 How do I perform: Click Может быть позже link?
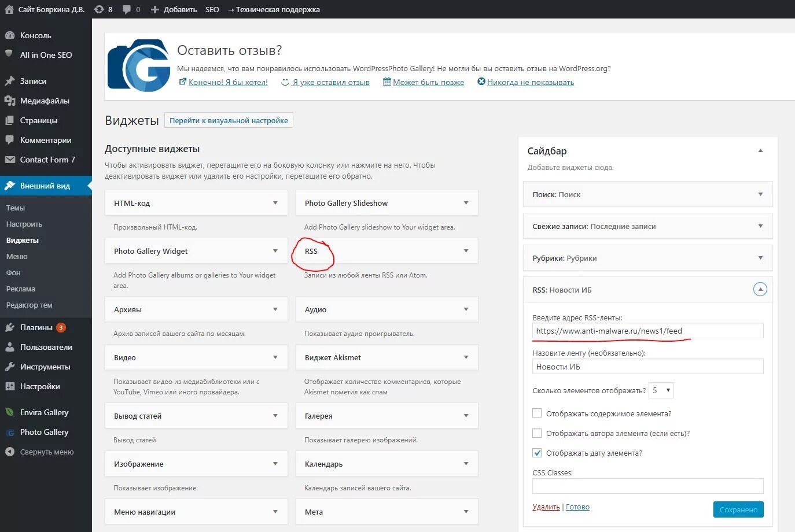(x=428, y=82)
